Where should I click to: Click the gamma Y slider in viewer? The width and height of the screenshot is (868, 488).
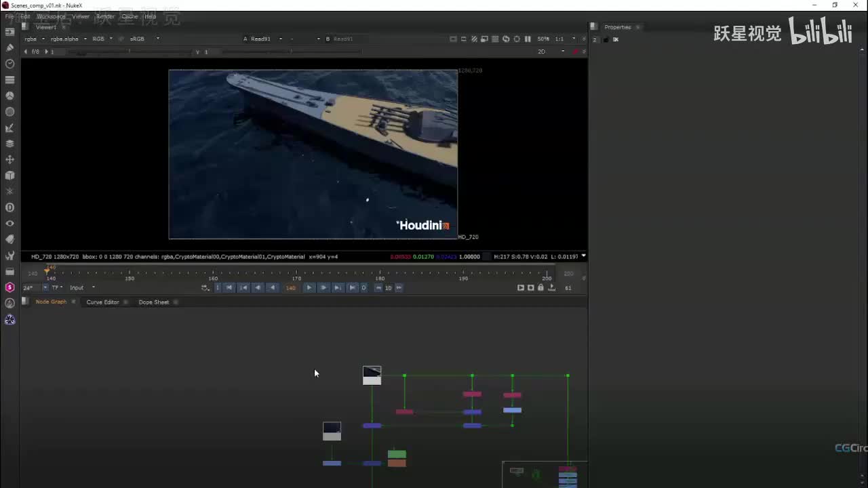[x=290, y=52]
